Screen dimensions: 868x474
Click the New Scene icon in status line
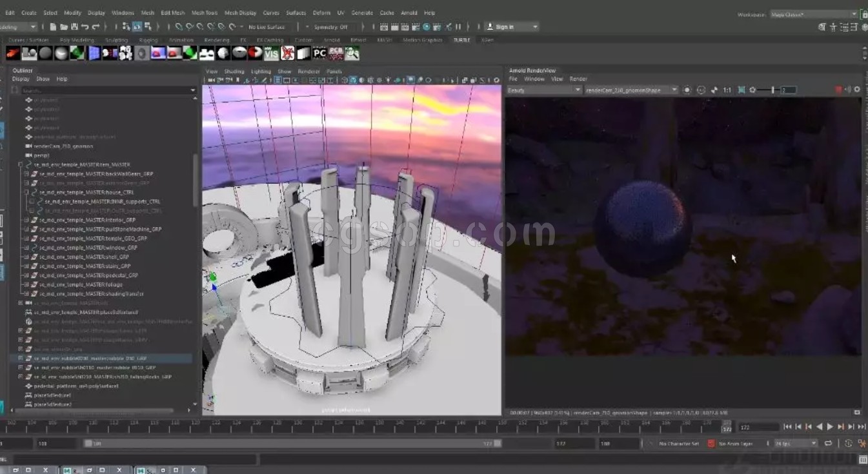coord(53,26)
